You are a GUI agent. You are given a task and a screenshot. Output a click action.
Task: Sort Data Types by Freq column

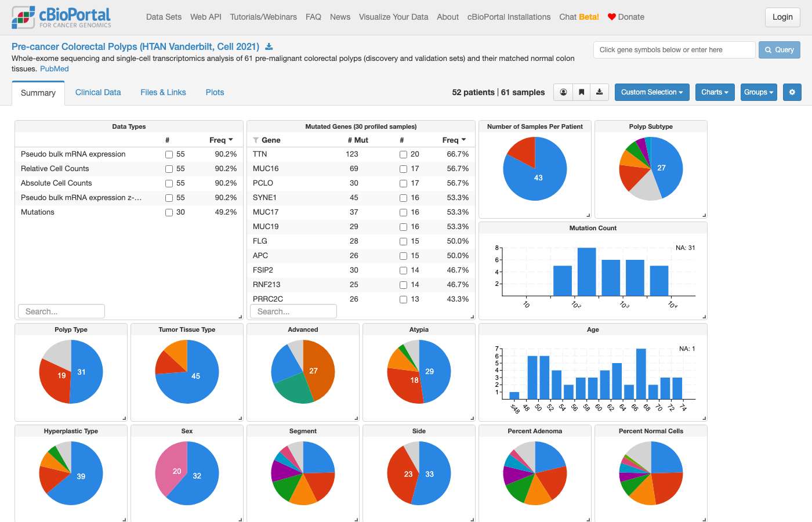pos(221,140)
